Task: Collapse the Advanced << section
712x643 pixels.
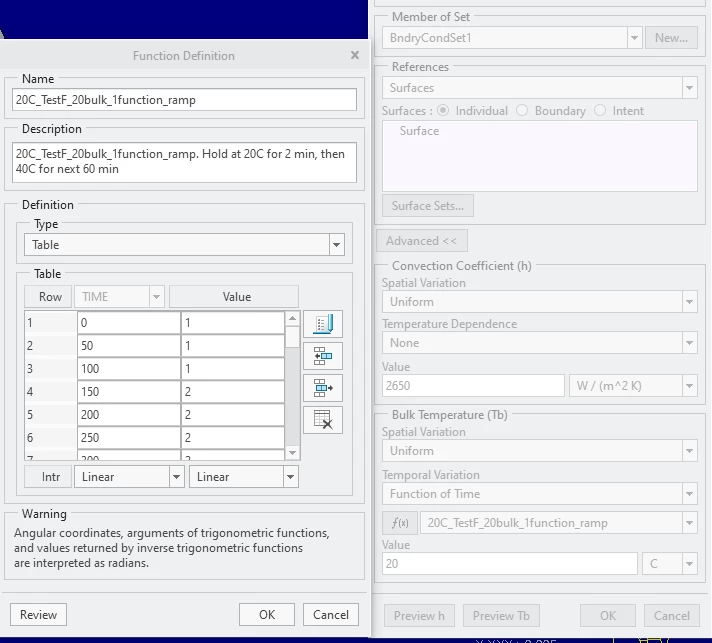Action: click(x=422, y=241)
